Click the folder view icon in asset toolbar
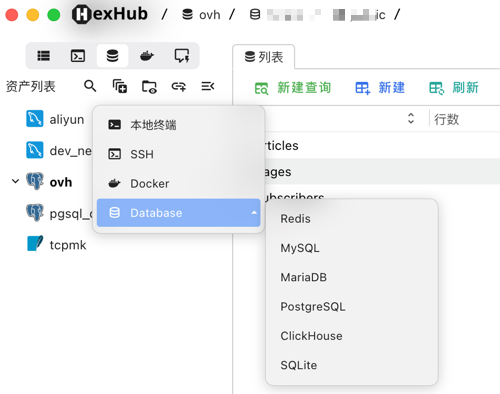The image size is (500, 394). (149, 87)
